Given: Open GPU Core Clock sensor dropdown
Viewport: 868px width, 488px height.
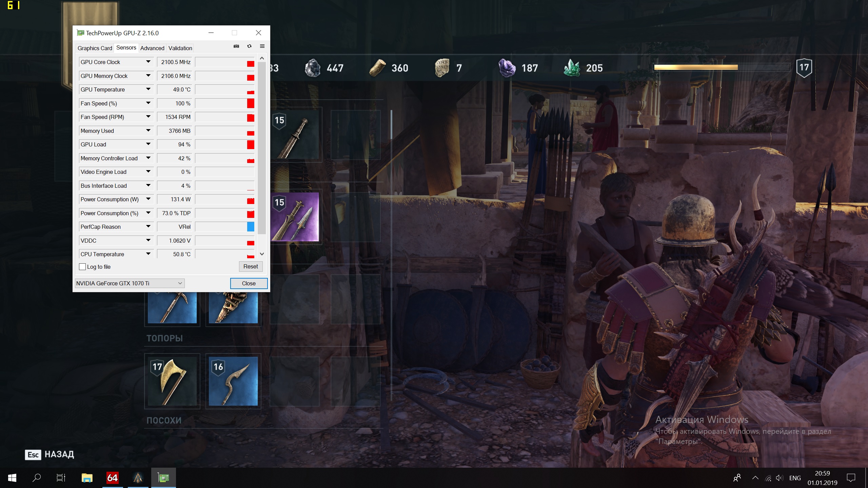Looking at the screenshot, I should [148, 62].
